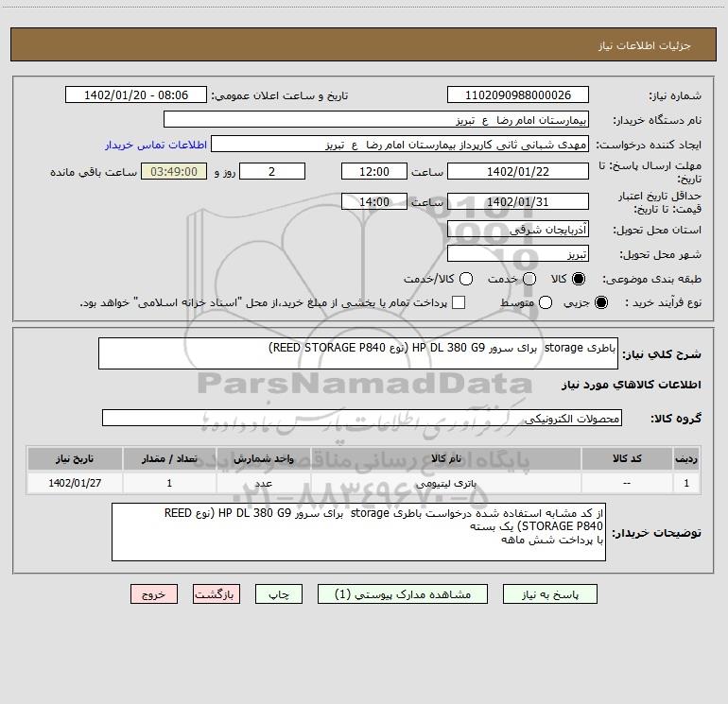
Task: Click the request creator name field
Action: coord(400,144)
